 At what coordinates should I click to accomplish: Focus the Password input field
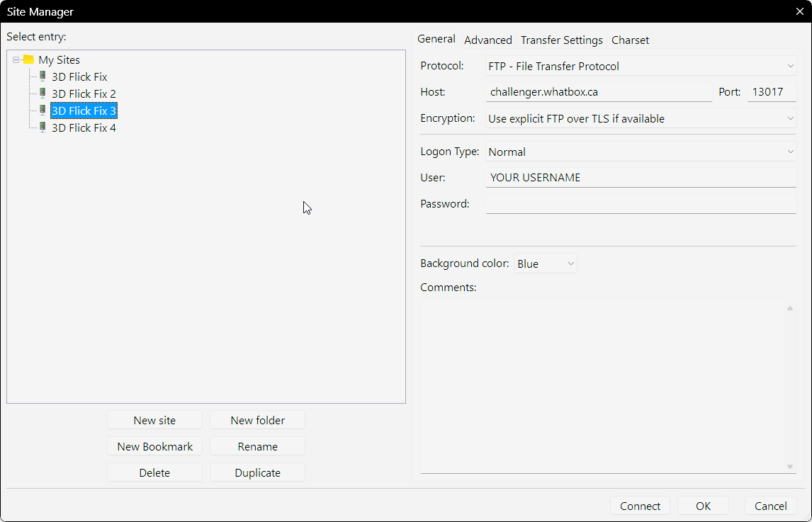coord(641,204)
